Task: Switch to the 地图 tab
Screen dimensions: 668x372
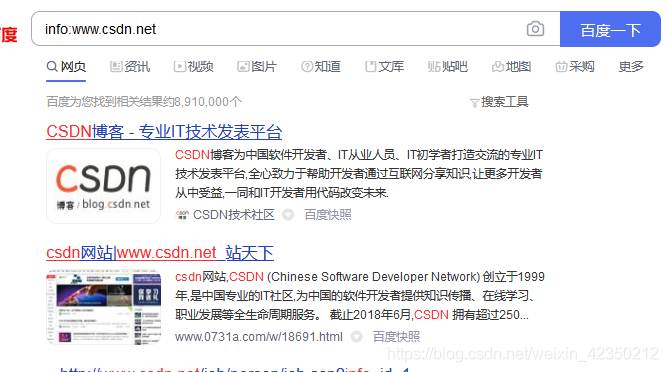Action: pos(511,67)
